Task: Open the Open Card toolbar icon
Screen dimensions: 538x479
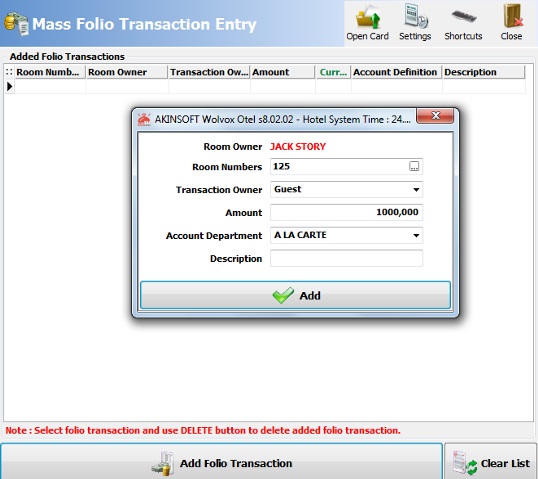Action: click(367, 23)
